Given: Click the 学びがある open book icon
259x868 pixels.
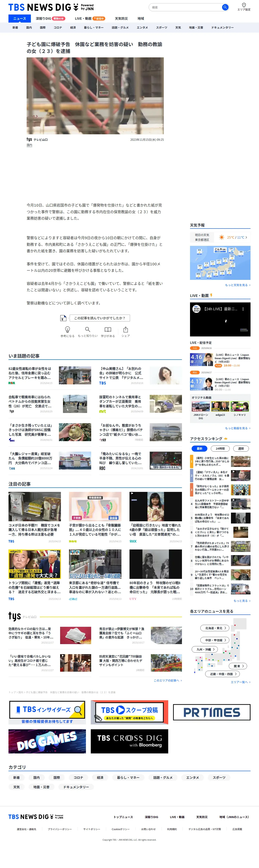Looking at the screenshot, I should pos(108,329).
